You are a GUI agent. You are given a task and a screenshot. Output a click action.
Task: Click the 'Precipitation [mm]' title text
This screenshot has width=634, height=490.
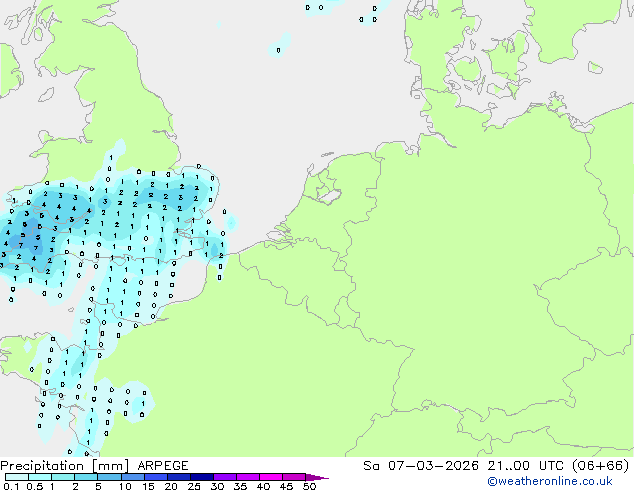coord(65,466)
